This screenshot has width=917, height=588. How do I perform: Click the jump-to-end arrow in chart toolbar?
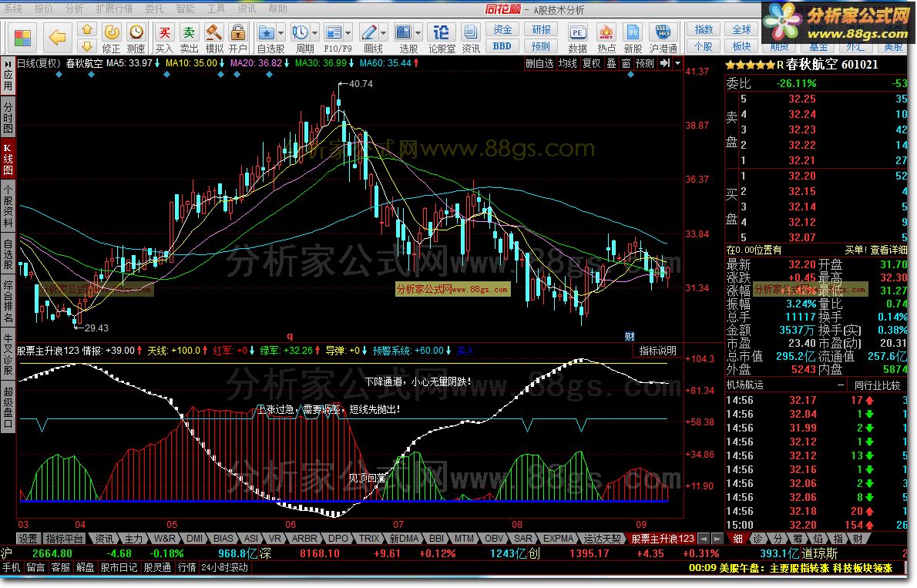click(x=665, y=63)
